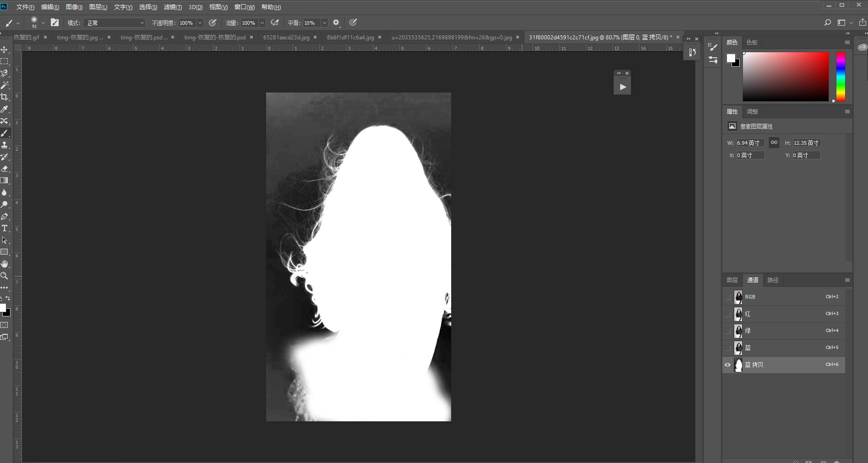This screenshot has width=868, height=463.
Task: Open the 模式 blend mode dropdown
Action: tap(115, 23)
